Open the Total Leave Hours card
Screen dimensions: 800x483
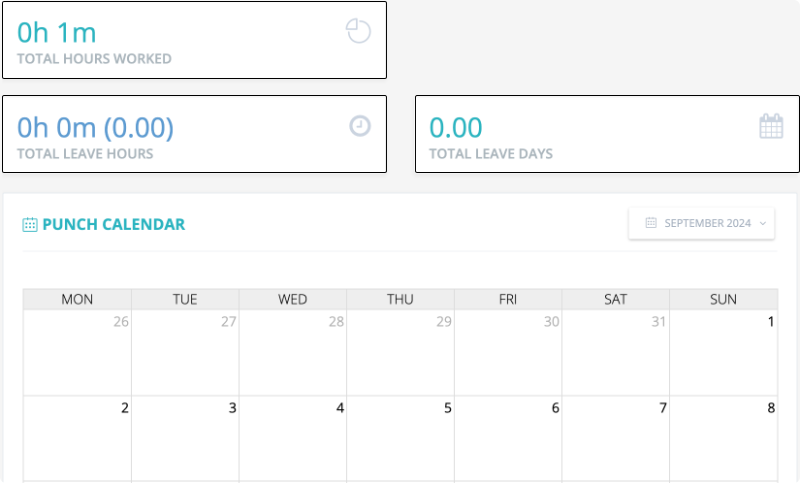(x=194, y=134)
